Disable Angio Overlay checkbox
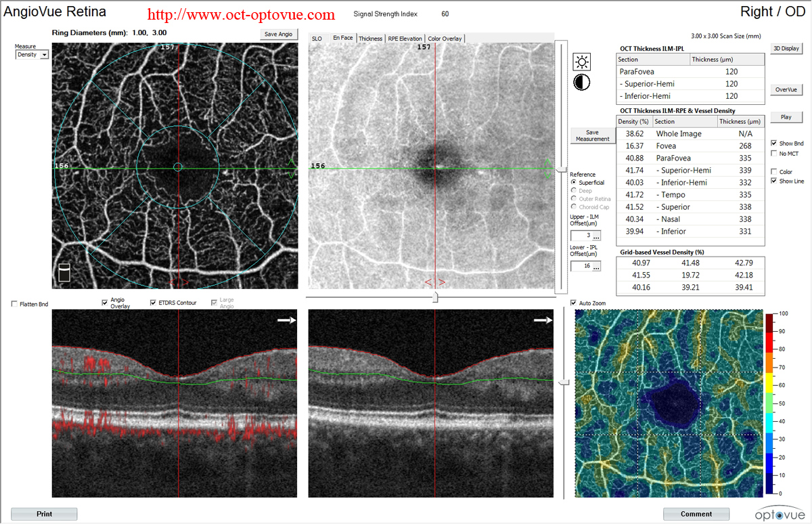This screenshot has width=812, height=524. [x=104, y=303]
